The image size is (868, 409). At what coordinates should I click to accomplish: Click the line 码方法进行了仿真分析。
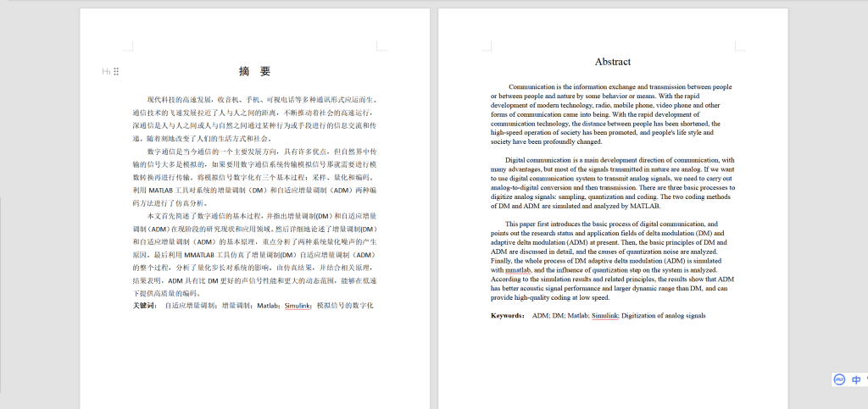[x=170, y=203]
